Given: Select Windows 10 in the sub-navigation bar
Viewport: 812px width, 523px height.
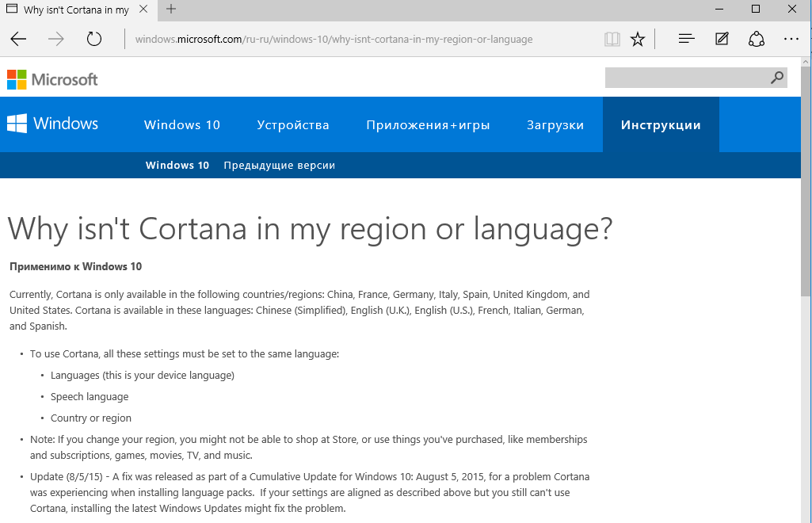Looking at the screenshot, I should [x=177, y=165].
